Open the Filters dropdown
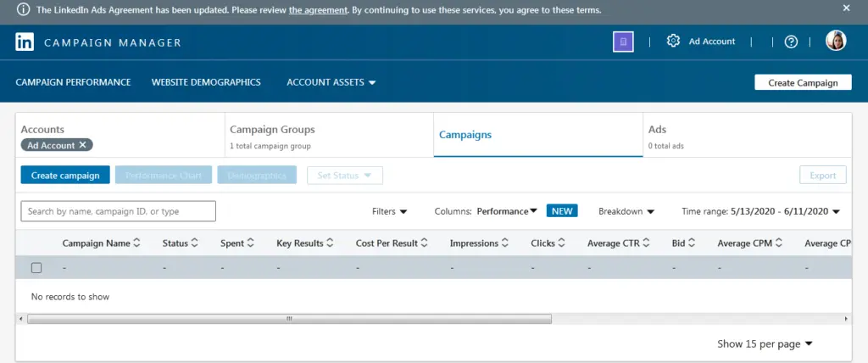The image size is (868, 363). (x=390, y=211)
